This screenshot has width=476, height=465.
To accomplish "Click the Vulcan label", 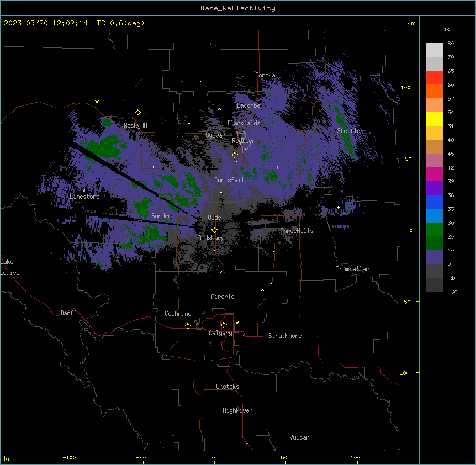I will point(300,437).
